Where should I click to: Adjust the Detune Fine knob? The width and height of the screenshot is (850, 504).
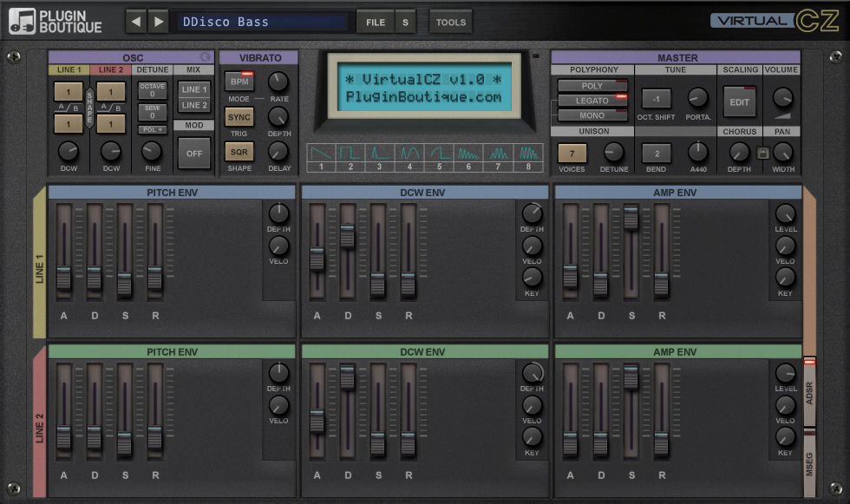[x=152, y=151]
